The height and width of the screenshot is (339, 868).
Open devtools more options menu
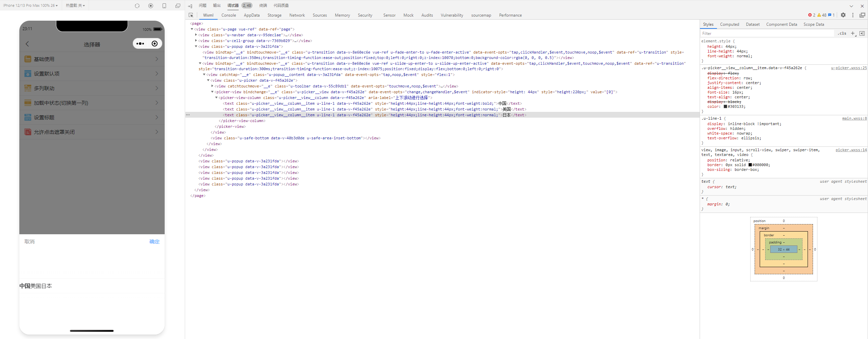click(x=853, y=15)
